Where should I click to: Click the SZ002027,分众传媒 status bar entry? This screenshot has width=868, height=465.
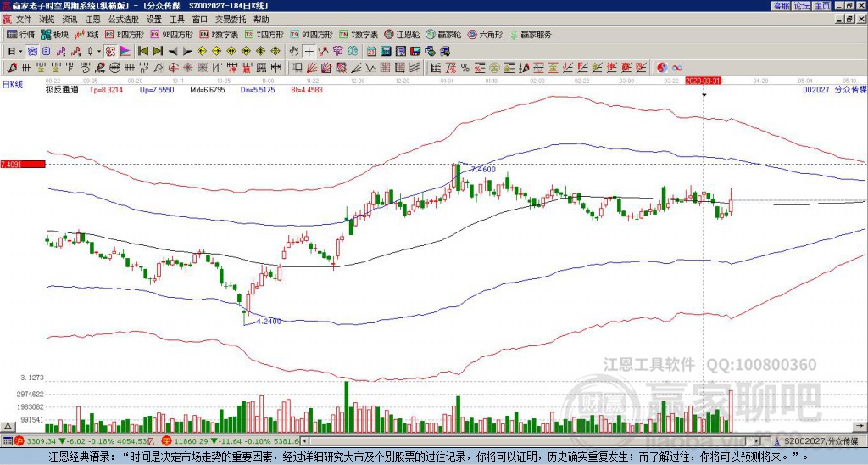click(x=821, y=441)
